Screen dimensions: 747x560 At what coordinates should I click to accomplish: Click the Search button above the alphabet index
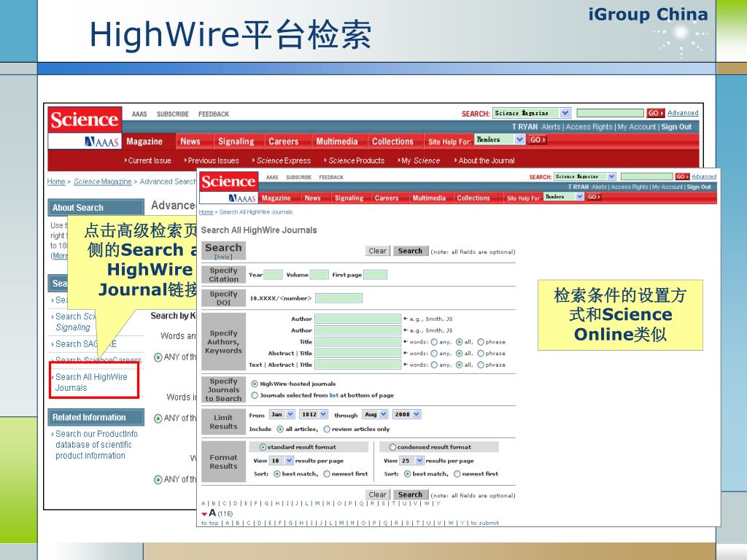410,495
